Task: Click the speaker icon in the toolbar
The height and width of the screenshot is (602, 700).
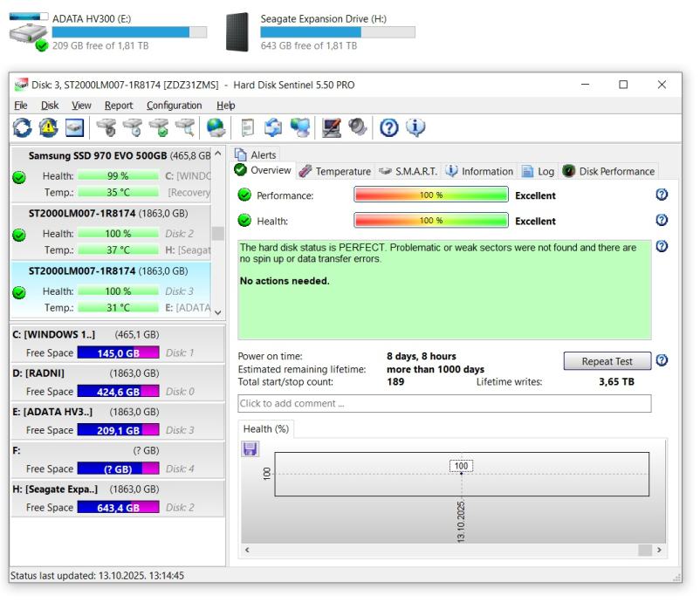Action: click(x=357, y=127)
